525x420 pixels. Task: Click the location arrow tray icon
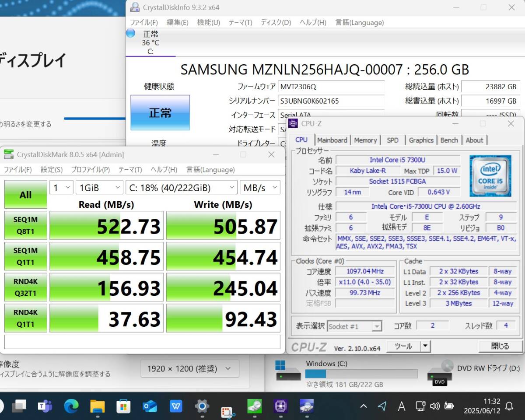click(x=382, y=406)
